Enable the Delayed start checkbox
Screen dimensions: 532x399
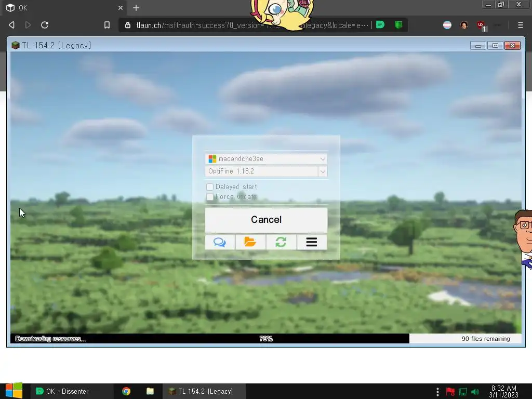tap(210, 187)
